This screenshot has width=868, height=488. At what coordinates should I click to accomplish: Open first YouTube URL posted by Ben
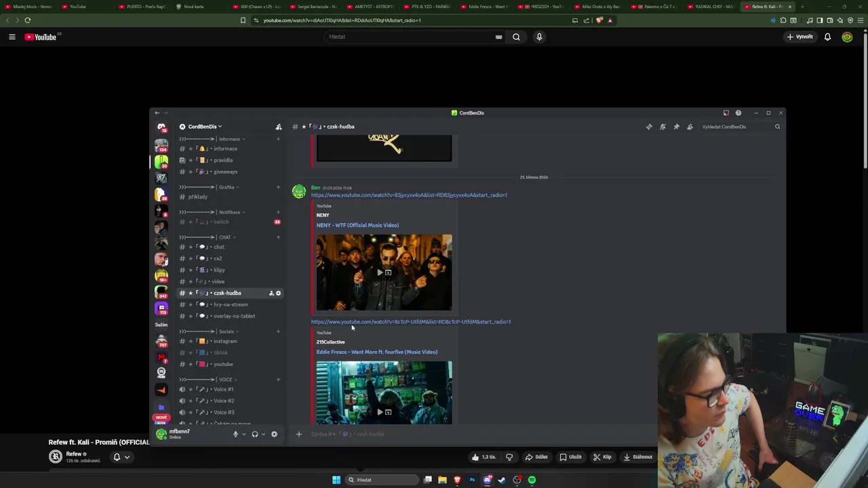click(409, 195)
